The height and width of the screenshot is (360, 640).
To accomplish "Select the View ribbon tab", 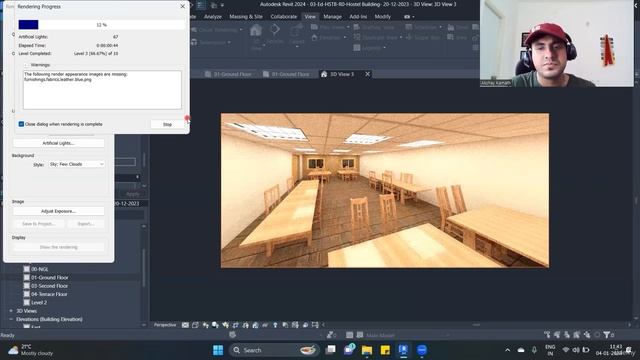I will tap(310, 17).
